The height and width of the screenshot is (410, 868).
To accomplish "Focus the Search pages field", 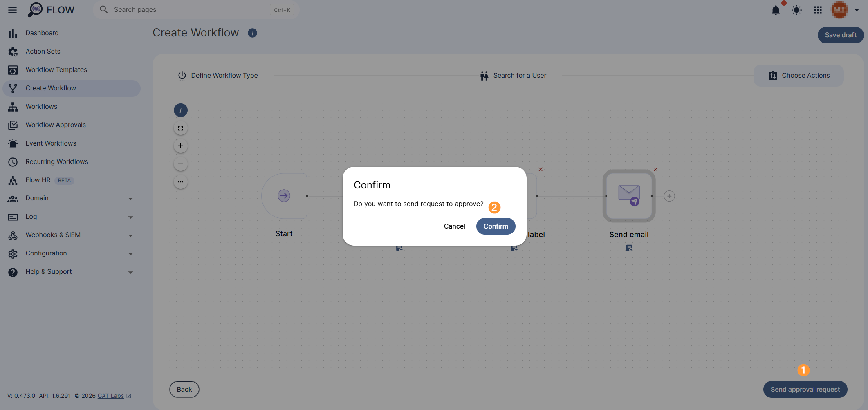I will point(196,10).
